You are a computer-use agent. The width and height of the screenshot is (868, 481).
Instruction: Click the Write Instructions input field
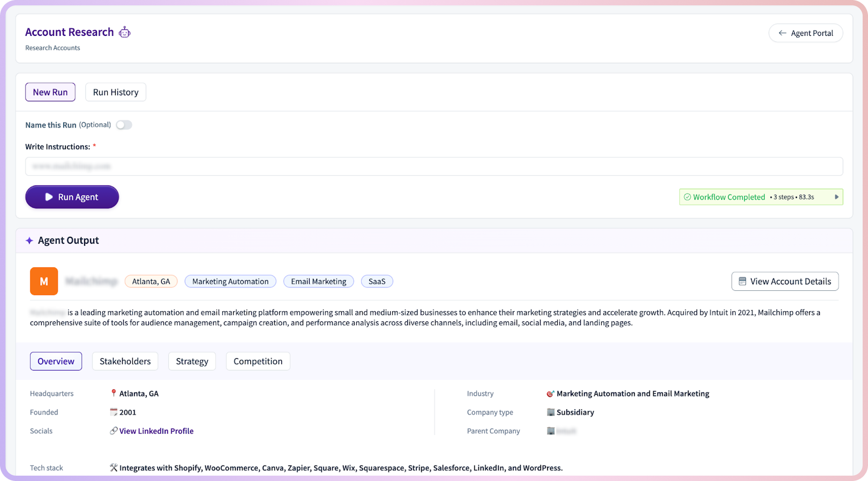click(434, 166)
